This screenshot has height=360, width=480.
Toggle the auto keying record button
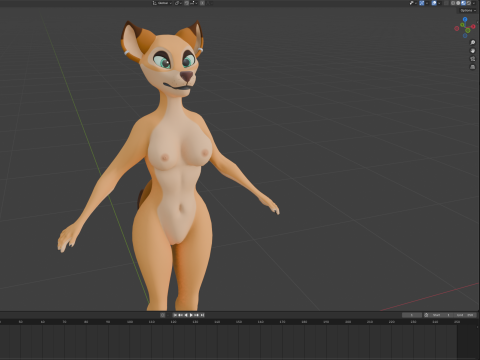pyautogui.click(x=162, y=315)
